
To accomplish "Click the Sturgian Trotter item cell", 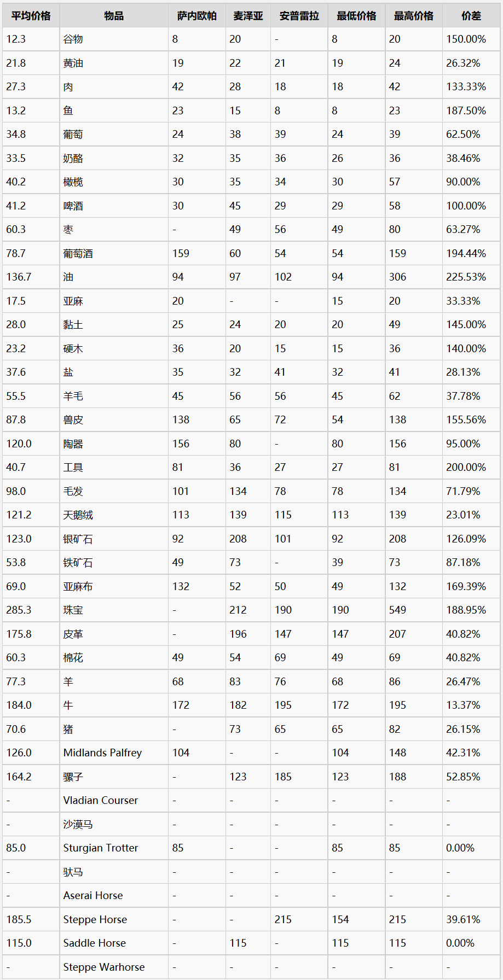I will point(114,848).
